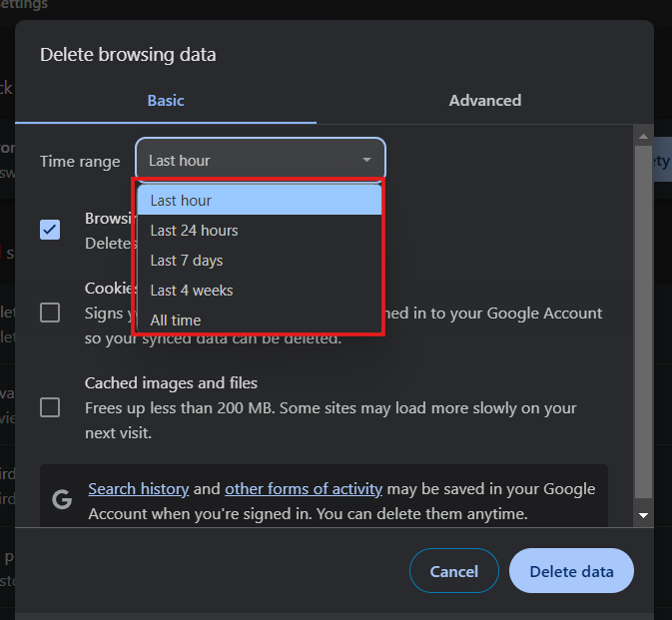Open the Advanced tab
672x620 pixels.
click(x=484, y=100)
